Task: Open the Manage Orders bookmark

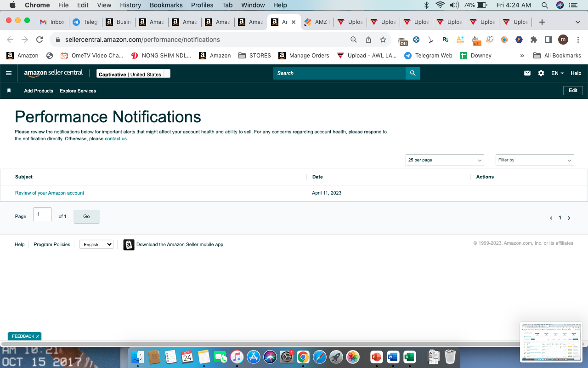Action: click(x=304, y=56)
